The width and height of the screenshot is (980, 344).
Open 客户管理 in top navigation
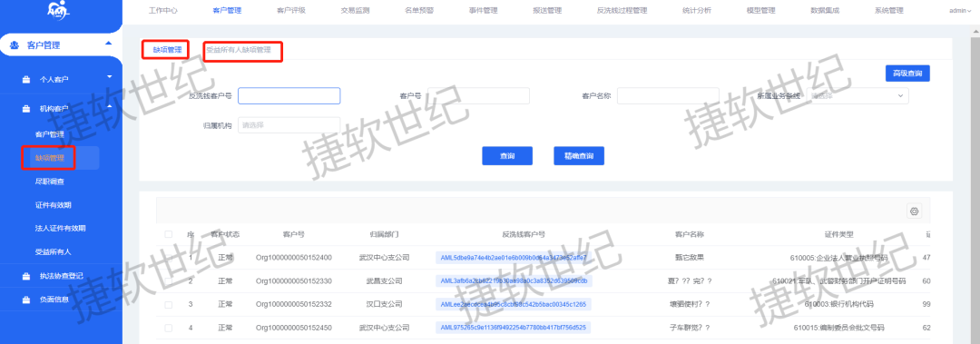[x=227, y=11]
